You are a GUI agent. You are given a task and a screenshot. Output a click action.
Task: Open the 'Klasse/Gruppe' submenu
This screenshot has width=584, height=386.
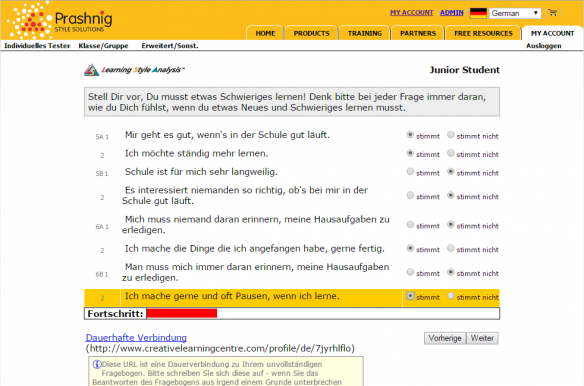(103, 46)
